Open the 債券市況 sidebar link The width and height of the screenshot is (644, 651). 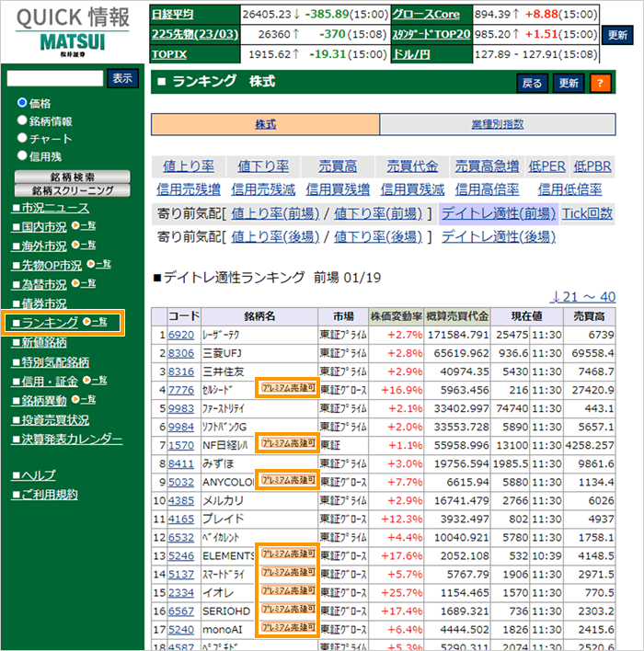pyautogui.click(x=40, y=303)
